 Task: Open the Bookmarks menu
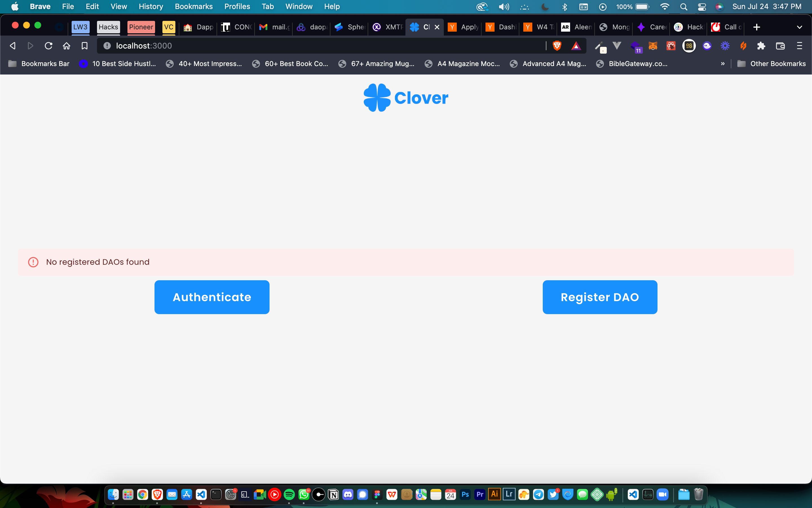pyautogui.click(x=194, y=6)
